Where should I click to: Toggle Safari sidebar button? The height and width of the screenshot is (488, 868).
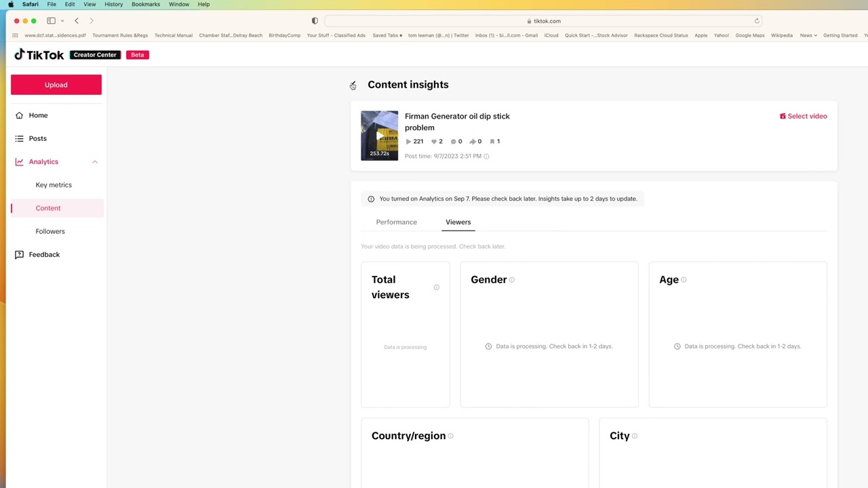[51, 21]
